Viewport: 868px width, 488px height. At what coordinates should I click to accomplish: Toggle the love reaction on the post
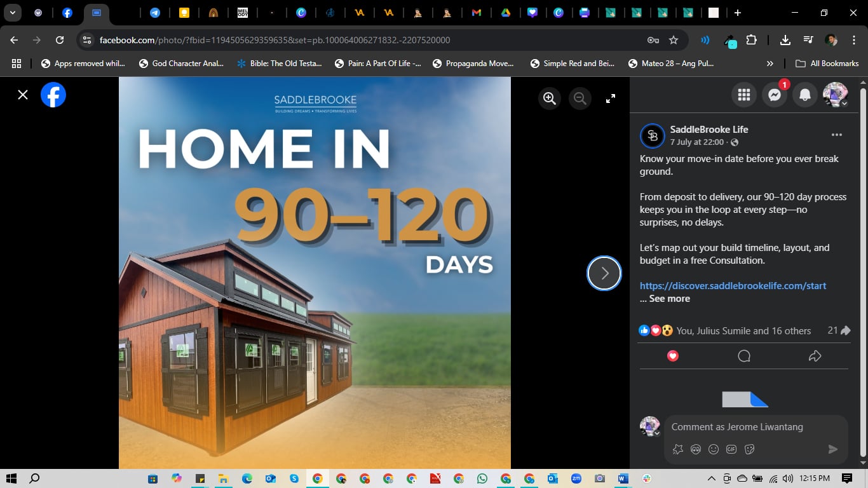click(x=673, y=356)
